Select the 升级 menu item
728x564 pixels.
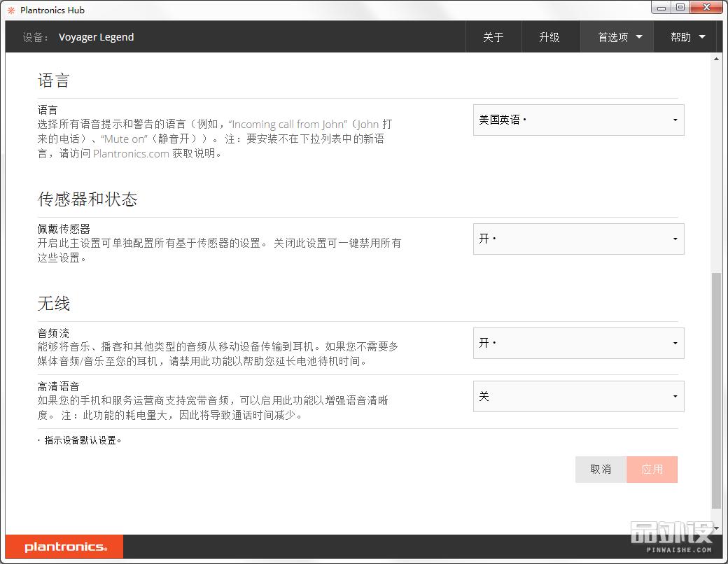click(551, 36)
